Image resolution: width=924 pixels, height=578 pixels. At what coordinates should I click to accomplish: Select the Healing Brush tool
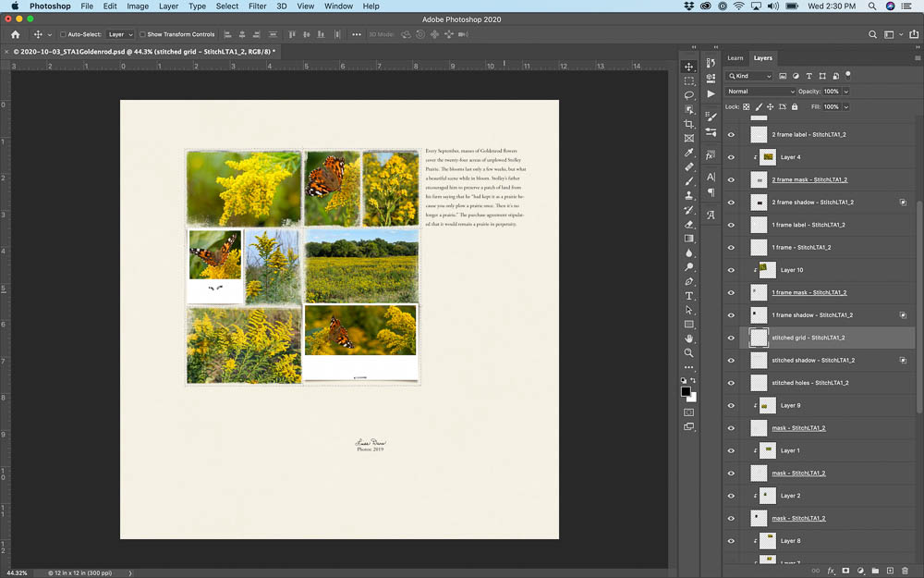pyautogui.click(x=688, y=166)
